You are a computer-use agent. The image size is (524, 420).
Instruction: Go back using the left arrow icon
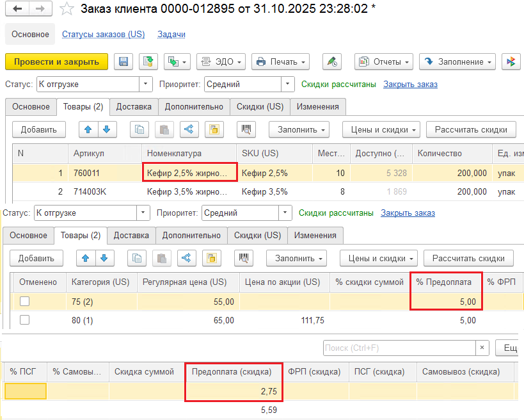(x=17, y=9)
